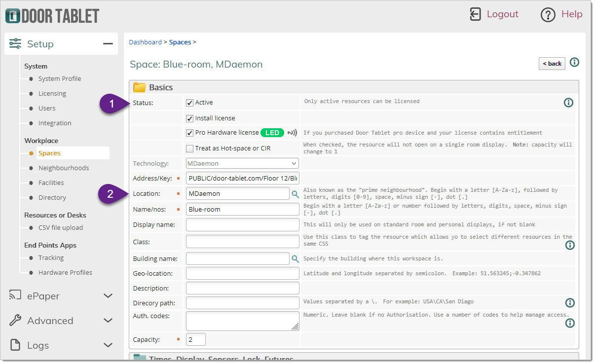The width and height of the screenshot is (595, 364).
Task: Click the Description field
Action: pos(243,288)
